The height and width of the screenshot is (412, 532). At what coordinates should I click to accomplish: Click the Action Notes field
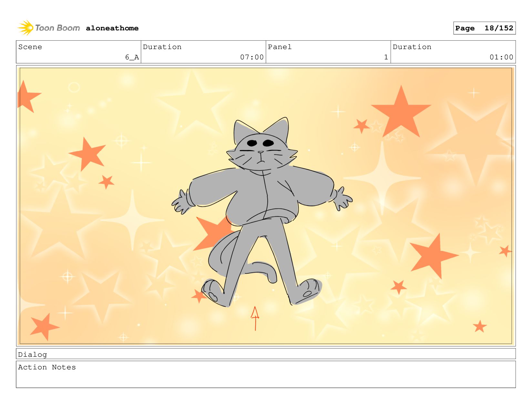pyautogui.click(x=266, y=374)
